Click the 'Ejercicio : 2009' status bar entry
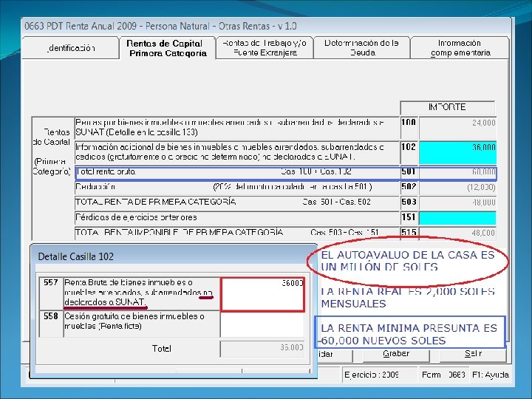 point(372,375)
